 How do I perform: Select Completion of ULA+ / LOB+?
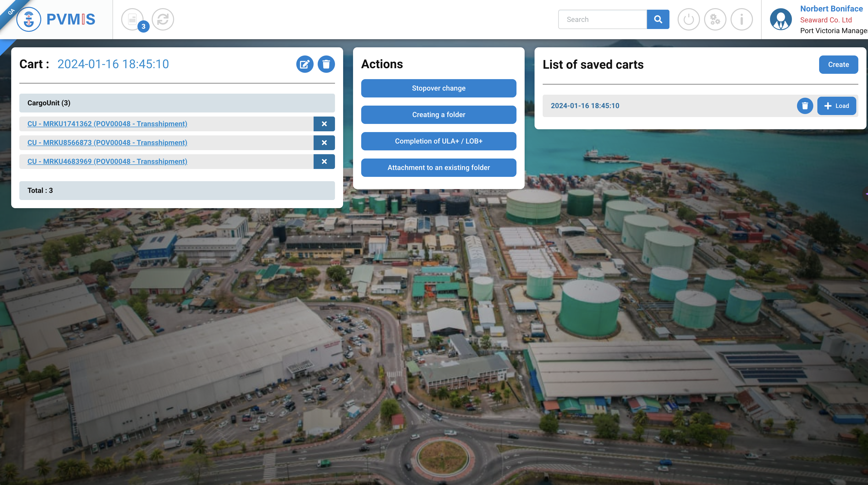coord(438,141)
